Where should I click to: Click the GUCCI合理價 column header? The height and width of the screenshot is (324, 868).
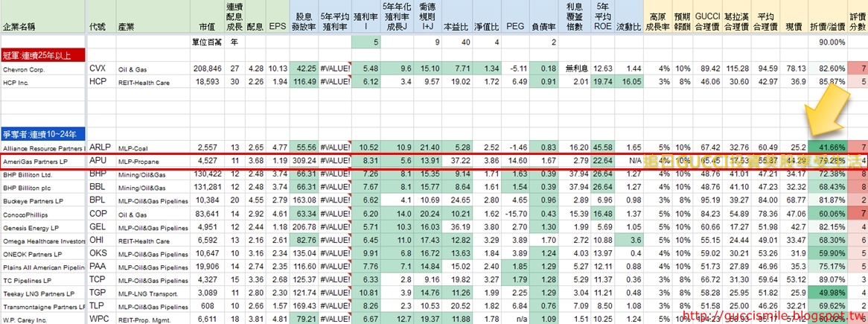click(706, 16)
